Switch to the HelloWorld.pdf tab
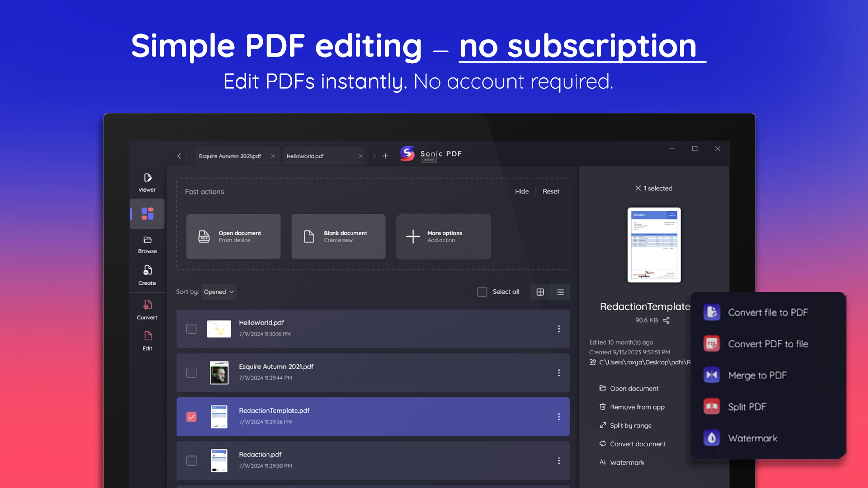Image resolution: width=868 pixels, height=488 pixels. click(305, 156)
